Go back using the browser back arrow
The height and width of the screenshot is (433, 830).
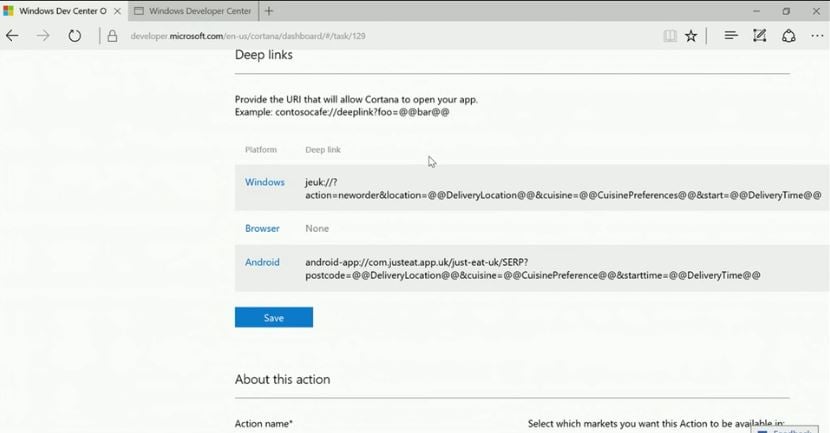click(12, 36)
